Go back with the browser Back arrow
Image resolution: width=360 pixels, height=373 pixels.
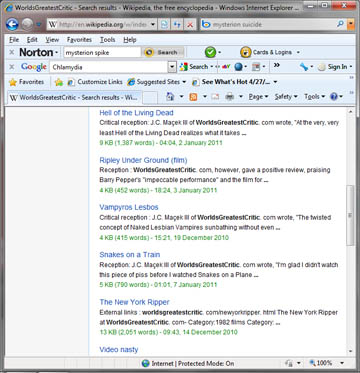click(x=12, y=24)
